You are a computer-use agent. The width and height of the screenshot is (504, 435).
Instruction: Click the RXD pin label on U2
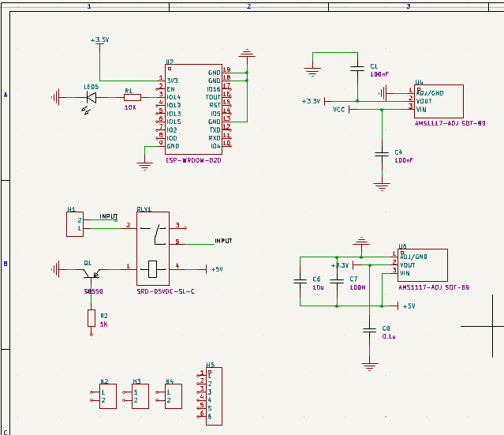tap(215, 138)
